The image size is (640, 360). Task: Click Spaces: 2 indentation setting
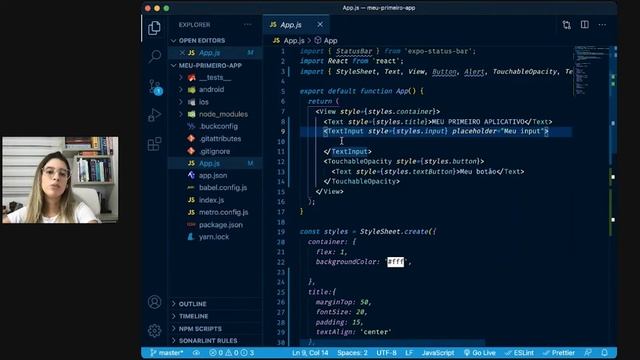click(x=352, y=353)
